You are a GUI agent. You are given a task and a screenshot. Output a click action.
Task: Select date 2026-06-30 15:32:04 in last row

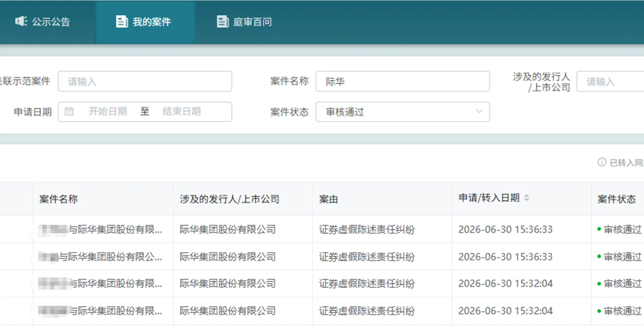[505, 311]
